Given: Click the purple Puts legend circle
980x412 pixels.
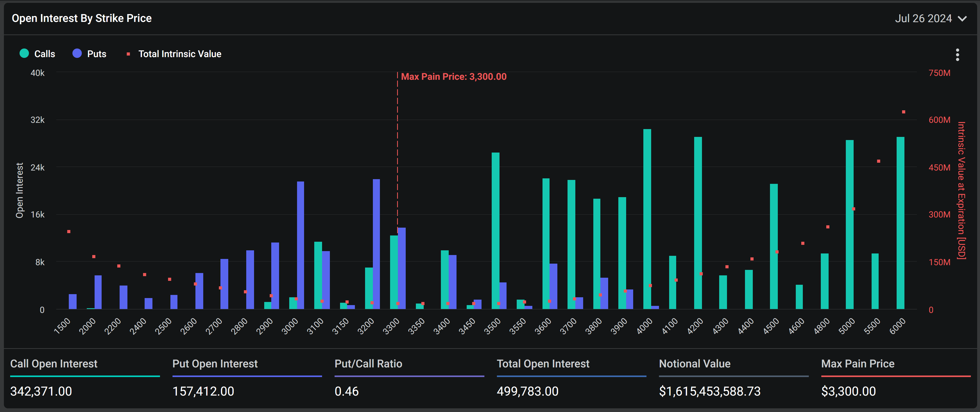Looking at the screenshot, I should coord(77,54).
